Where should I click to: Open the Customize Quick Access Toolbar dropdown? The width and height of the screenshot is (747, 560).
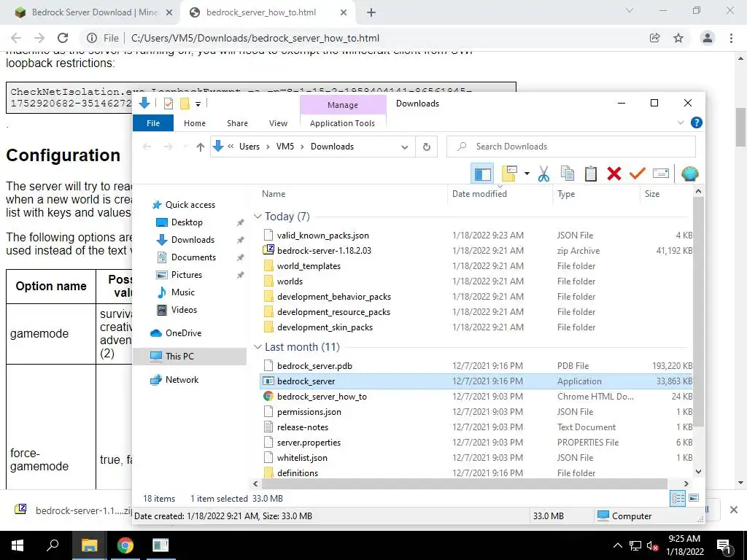click(x=198, y=104)
